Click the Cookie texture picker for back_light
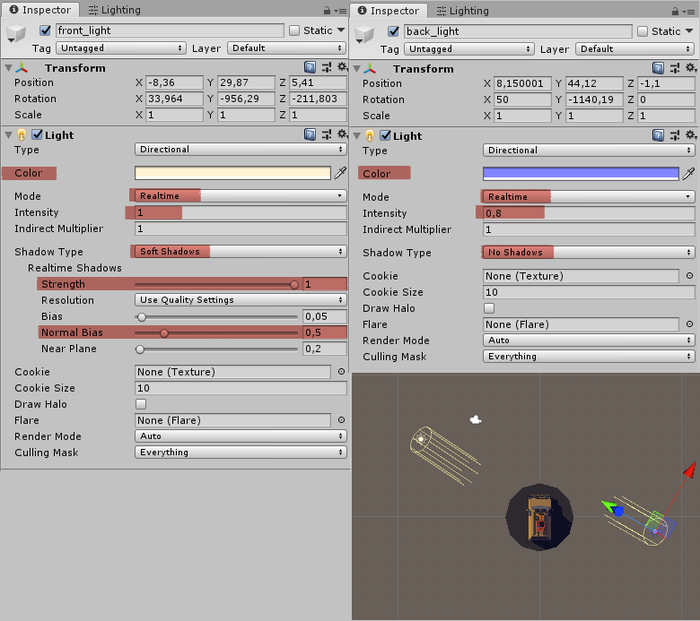This screenshot has height=621, width=700. click(688, 276)
